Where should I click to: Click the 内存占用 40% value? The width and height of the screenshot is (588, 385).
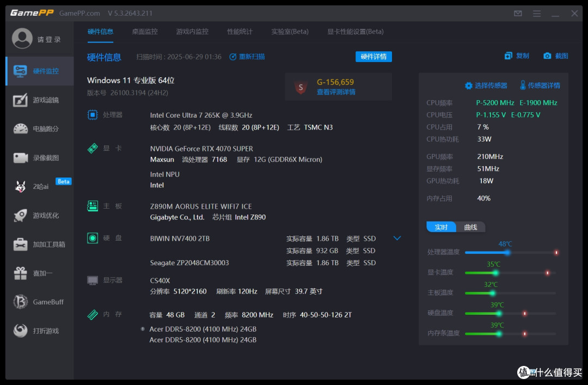[x=484, y=199]
